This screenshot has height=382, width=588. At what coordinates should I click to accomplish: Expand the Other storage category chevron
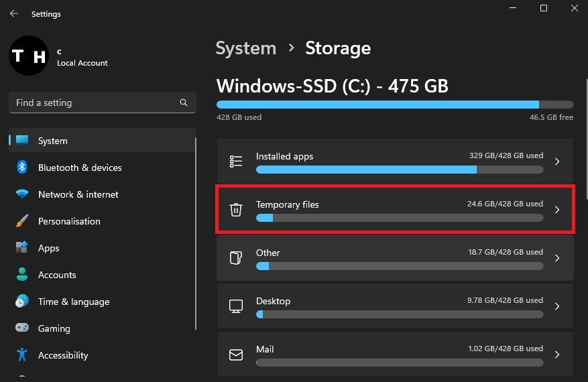(557, 258)
